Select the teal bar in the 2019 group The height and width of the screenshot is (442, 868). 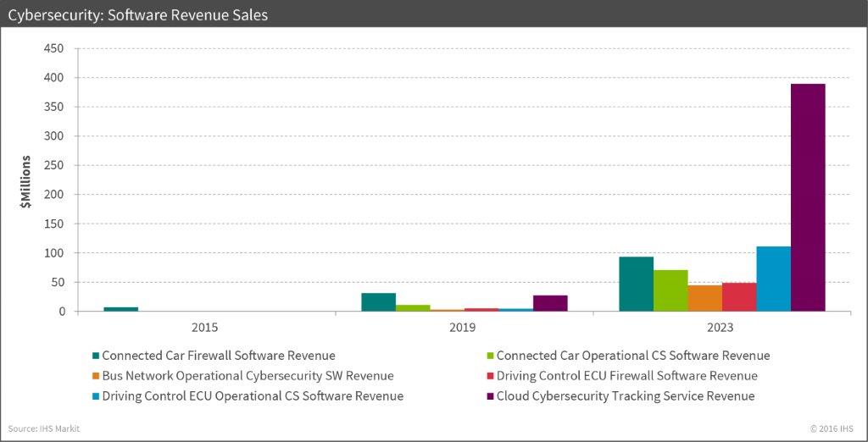click(x=378, y=302)
